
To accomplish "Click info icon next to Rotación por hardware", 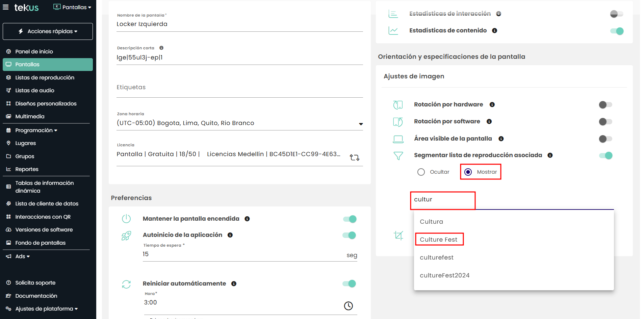I will click(492, 105).
